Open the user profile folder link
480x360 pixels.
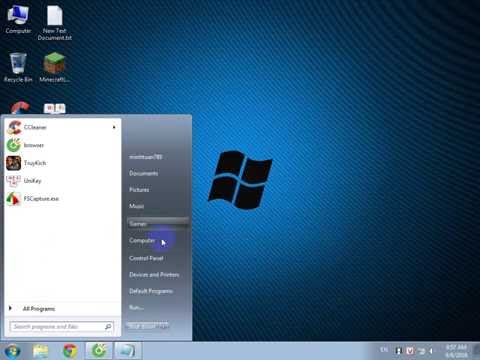tap(146, 157)
